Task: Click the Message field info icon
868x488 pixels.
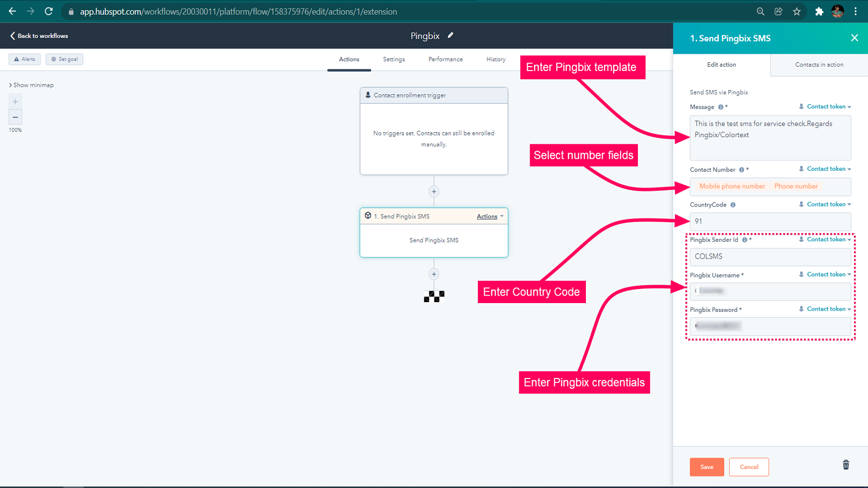Action: point(720,107)
